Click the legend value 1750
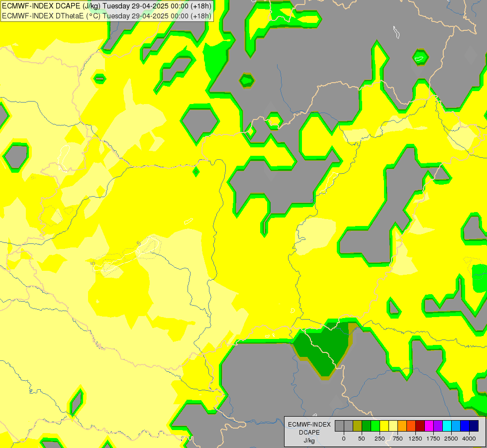The image size is (487, 448). (433, 439)
